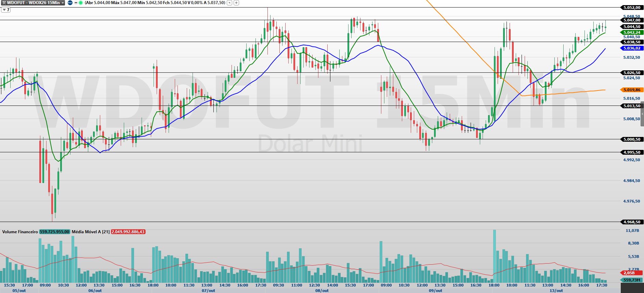Click the 05/out date on the time axis
644x293 pixels.
tap(19, 291)
